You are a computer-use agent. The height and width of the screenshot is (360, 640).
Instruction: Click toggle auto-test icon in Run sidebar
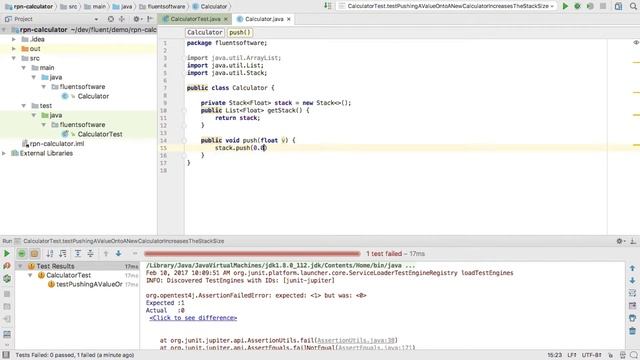point(7,279)
